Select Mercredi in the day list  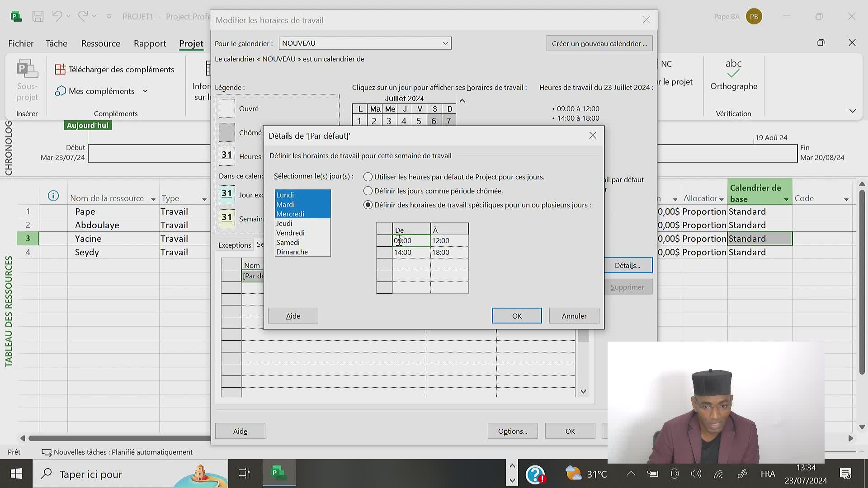[x=302, y=214]
